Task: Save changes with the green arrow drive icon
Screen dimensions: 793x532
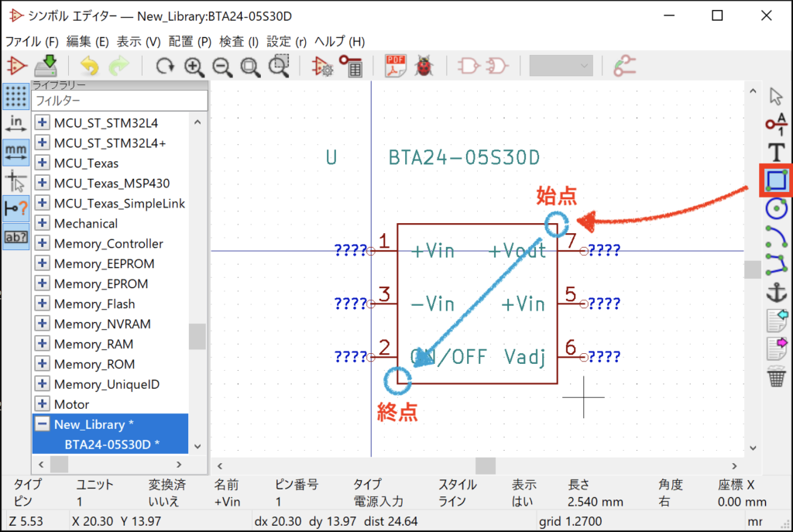Action: 46,67
